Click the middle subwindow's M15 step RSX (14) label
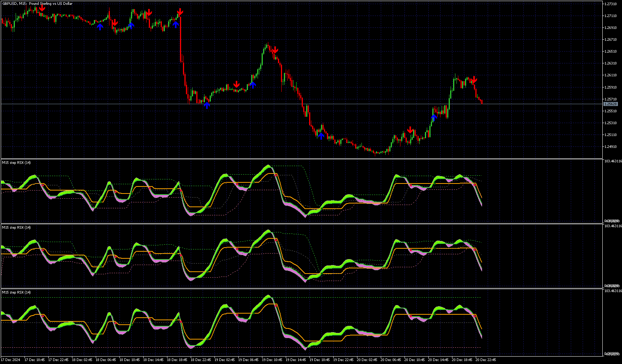Screen dimensions: 622x364 16,227
